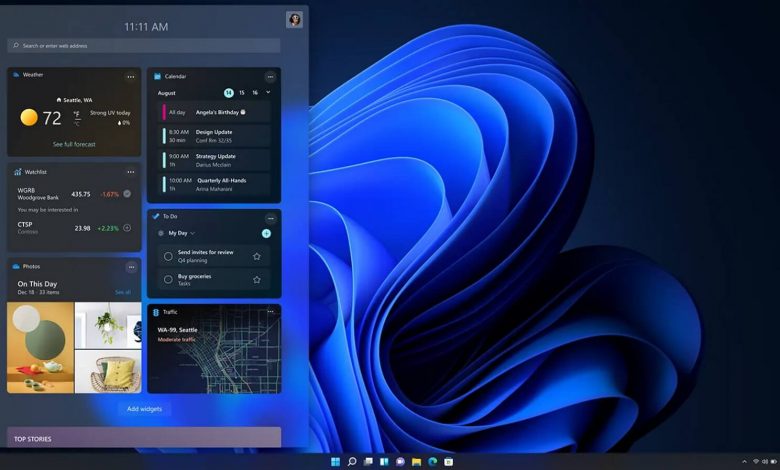Open the 9:00 AM Strategy Update event
The image size is (780, 470).
click(214, 160)
